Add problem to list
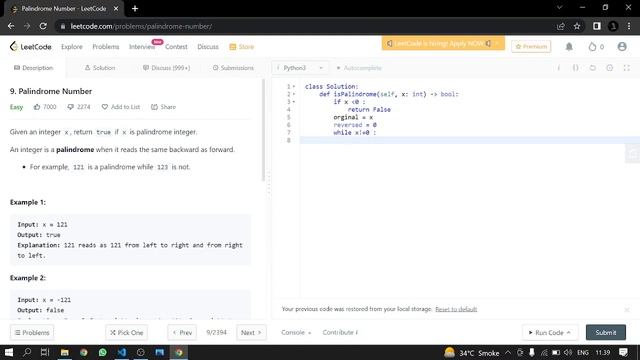The width and height of the screenshot is (640, 360). [121, 107]
